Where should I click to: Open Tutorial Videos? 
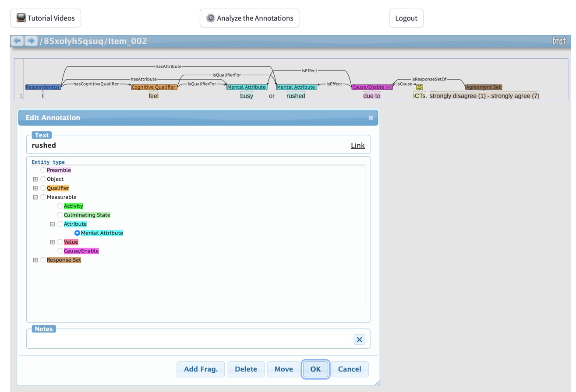click(46, 18)
